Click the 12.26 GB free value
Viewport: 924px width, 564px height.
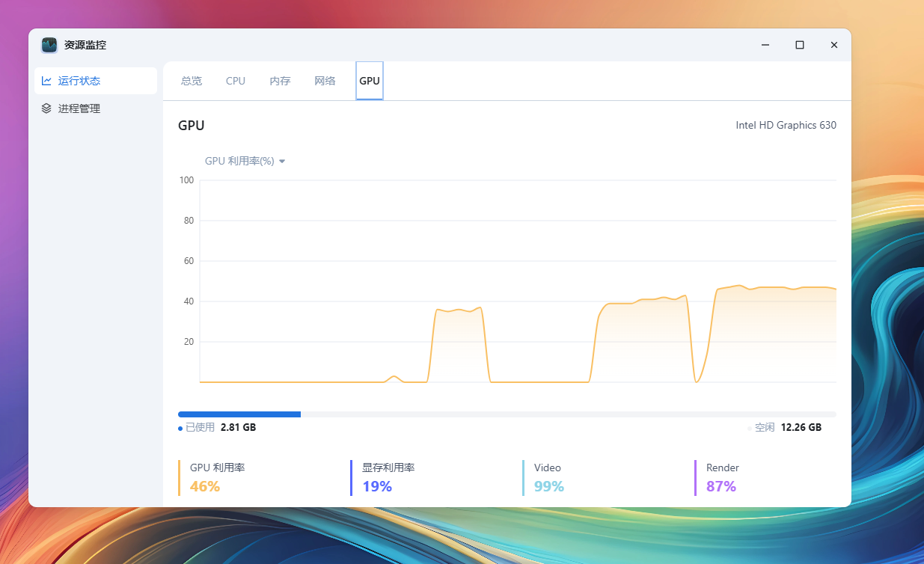801,427
